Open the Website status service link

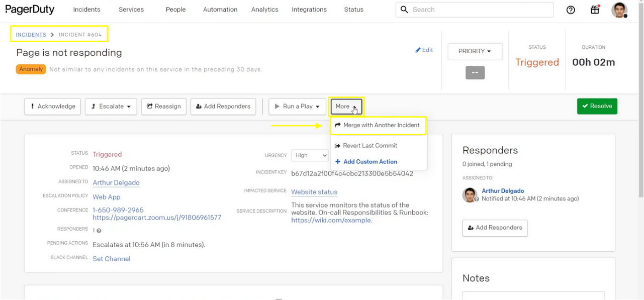[x=314, y=192]
